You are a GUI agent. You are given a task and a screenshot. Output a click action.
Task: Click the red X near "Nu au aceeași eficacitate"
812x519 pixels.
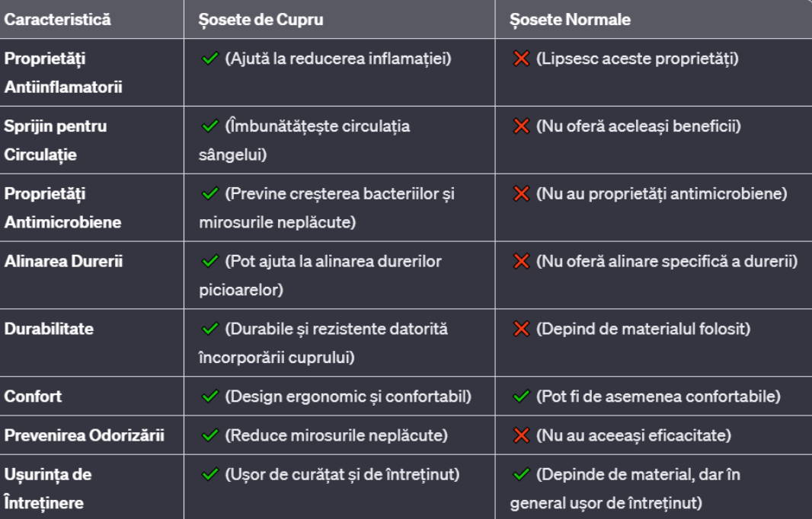[x=522, y=436]
